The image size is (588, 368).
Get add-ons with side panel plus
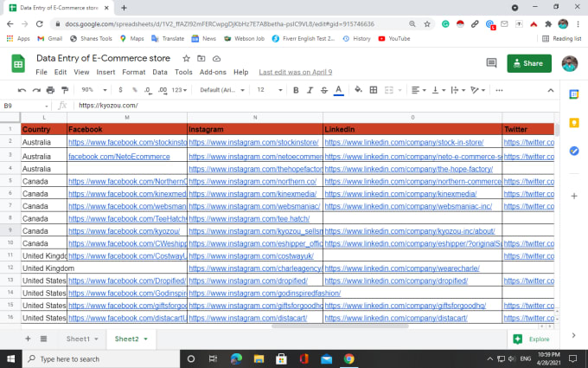pos(574,196)
